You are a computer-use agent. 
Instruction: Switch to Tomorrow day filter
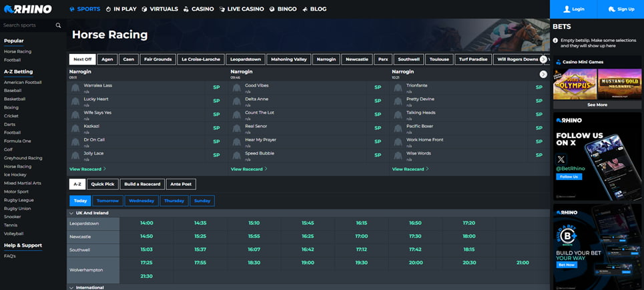click(107, 201)
